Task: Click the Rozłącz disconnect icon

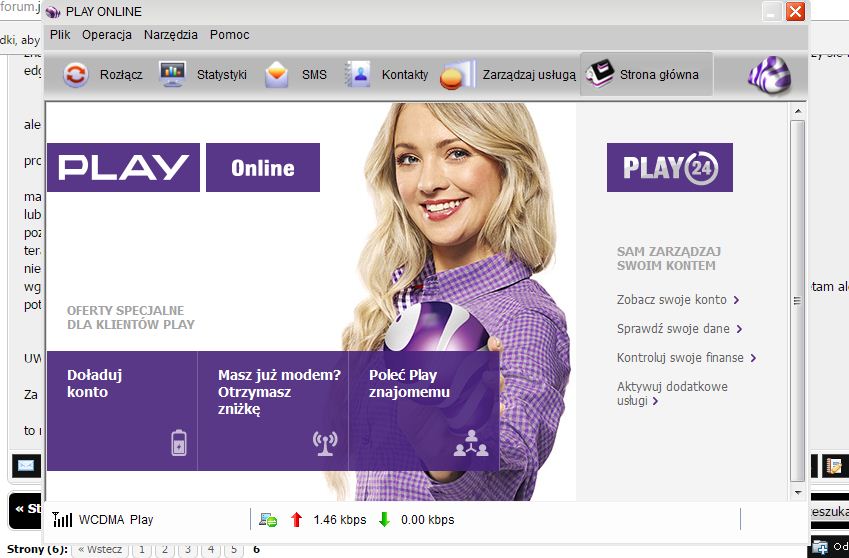Action: tap(76, 75)
